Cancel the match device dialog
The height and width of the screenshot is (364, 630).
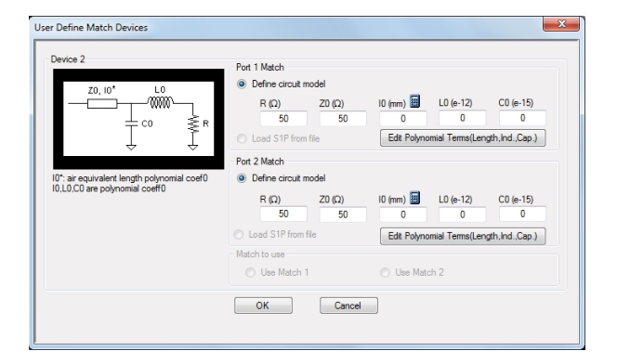(x=348, y=305)
